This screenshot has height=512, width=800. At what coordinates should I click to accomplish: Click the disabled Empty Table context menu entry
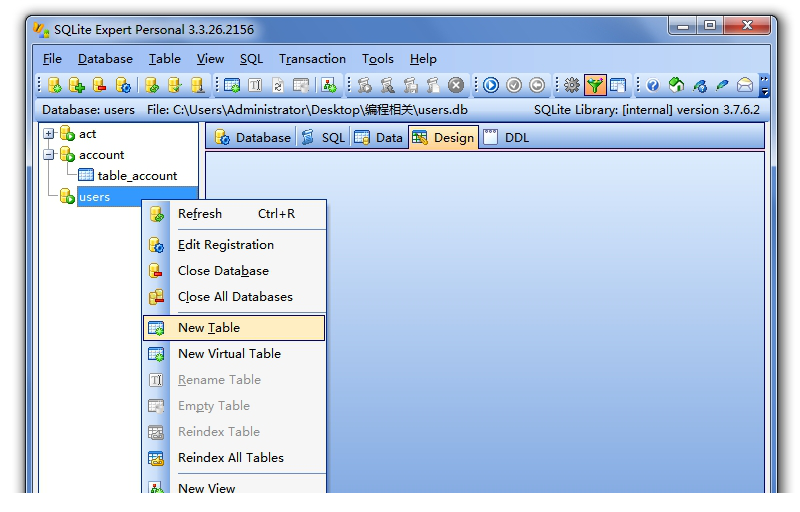(234, 406)
